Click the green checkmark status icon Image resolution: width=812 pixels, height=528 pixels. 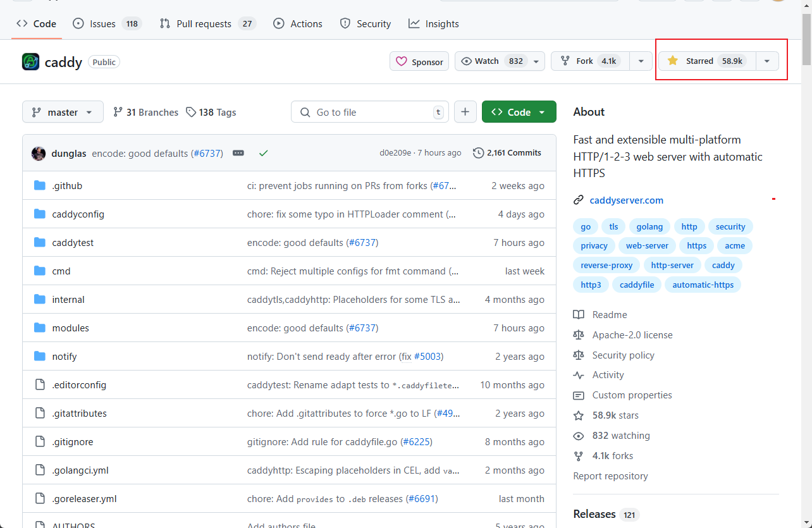263,153
